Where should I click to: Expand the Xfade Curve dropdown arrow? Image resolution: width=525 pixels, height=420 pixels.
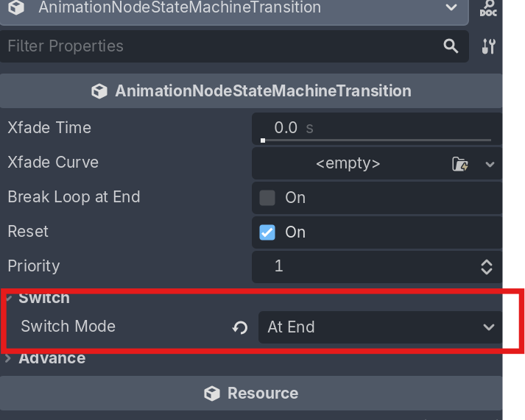(490, 164)
